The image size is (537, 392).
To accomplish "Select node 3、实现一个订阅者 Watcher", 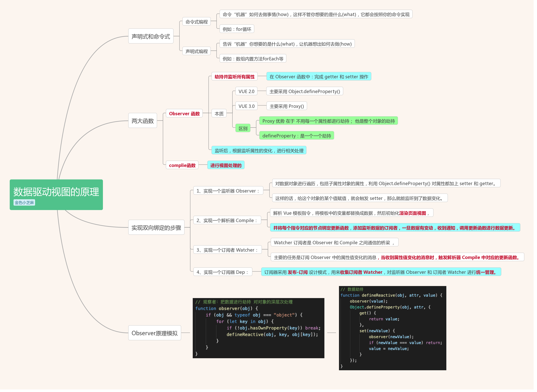I will (x=227, y=250).
